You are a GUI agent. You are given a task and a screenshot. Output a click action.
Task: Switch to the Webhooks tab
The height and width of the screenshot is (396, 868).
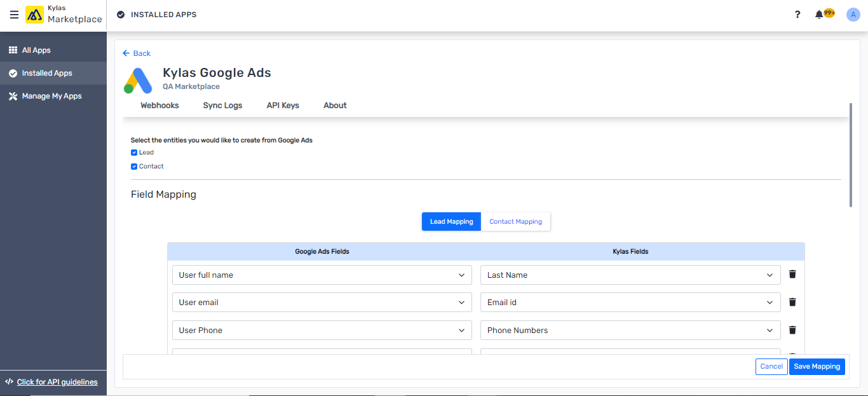pyautogui.click(x=159, y=106)
